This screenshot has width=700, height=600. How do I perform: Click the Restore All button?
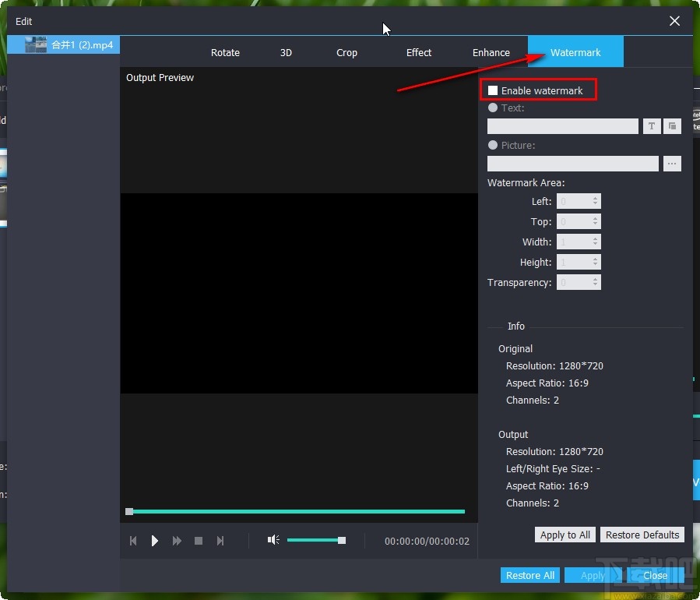(530, 575)
